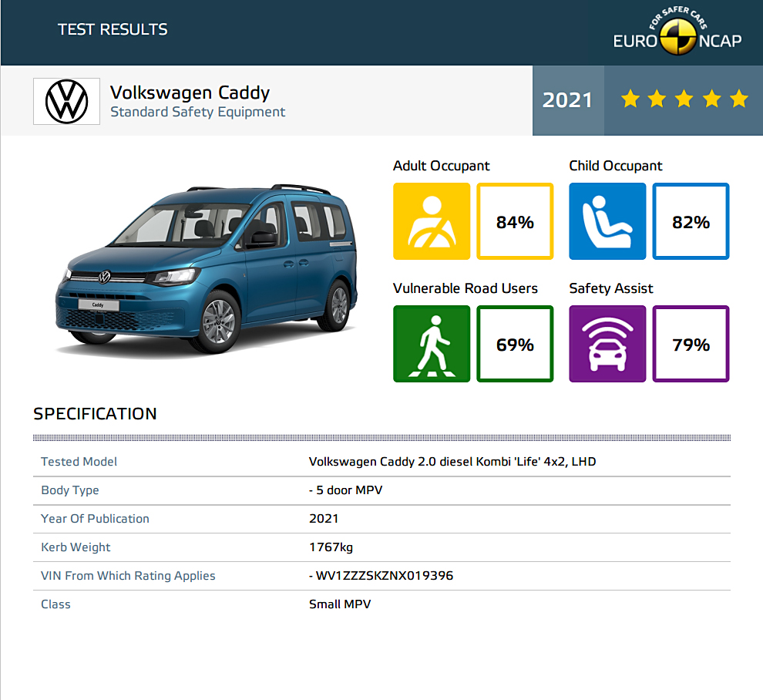This screenshot has width=763, height=700.
Task: Click the 2021 rating year box
Action: (568, 100)
